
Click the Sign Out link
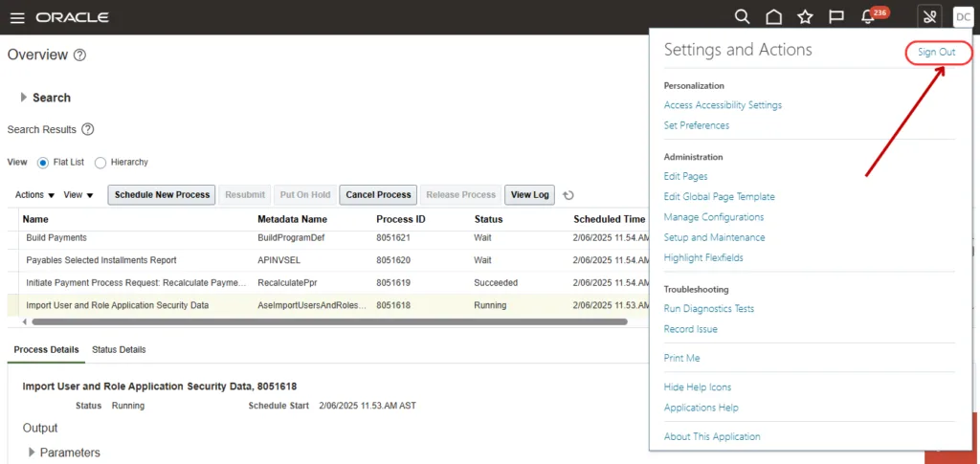pos(936,52)
